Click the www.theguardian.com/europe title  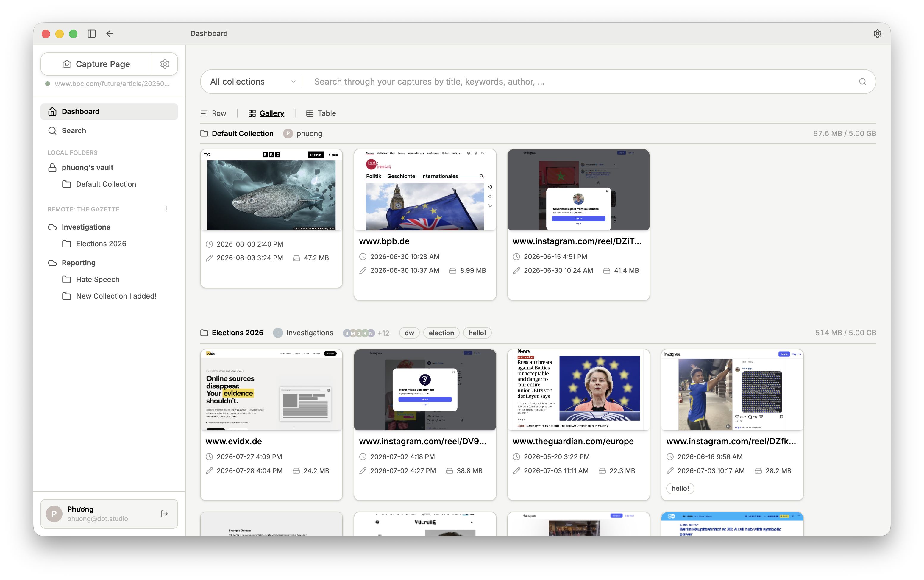click(573, 441)
